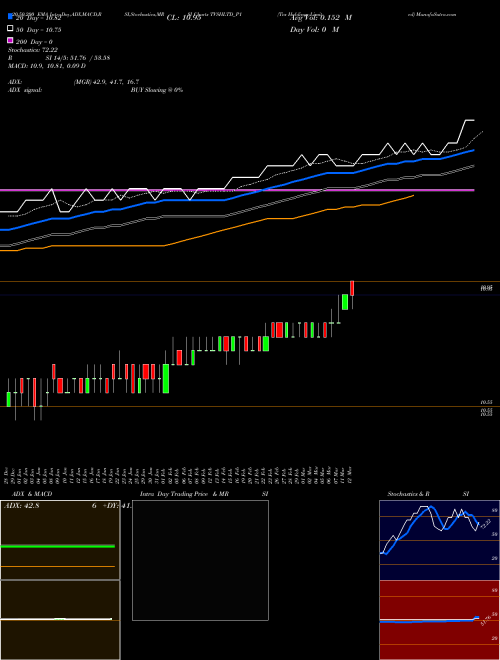This screenshot has height=660, width=500.
Task: Click the '50 Day = 10.75' legend label
Action: [x=38, y=30]
